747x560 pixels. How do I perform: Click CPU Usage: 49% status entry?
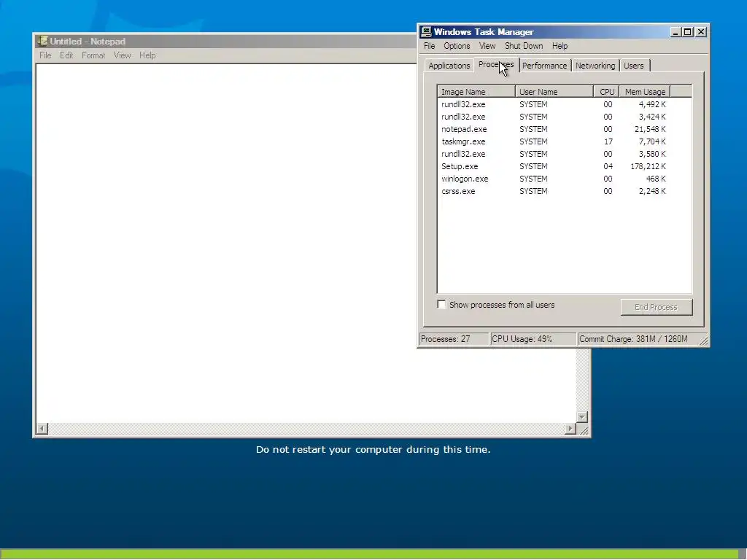(532, 339)
